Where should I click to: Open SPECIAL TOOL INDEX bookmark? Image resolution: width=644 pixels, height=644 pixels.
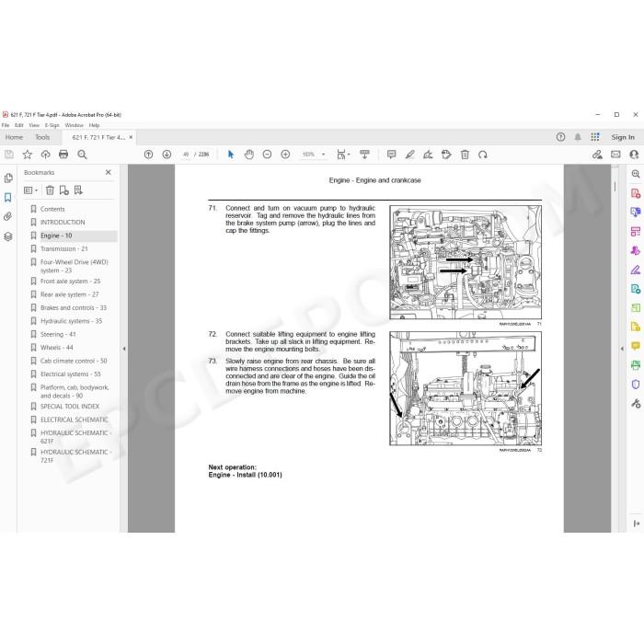click(x=70, y=407)
